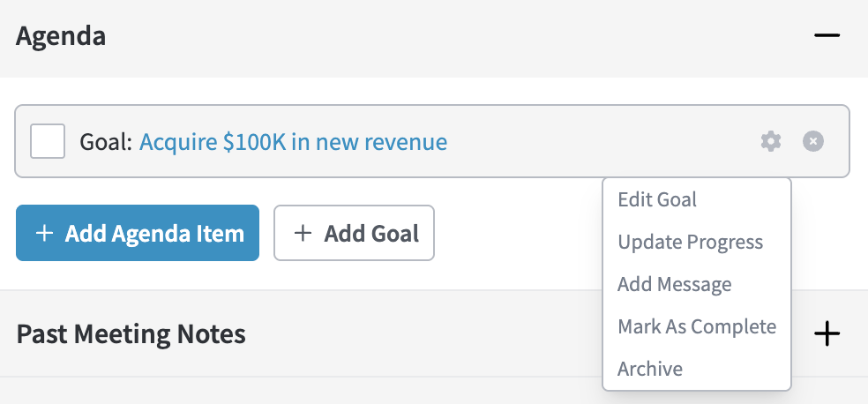Image resolution: width=868 pixels, height=404 pixels.
Task: Tick the checkbox beside the revenue goal
Action: pos(48,141)
